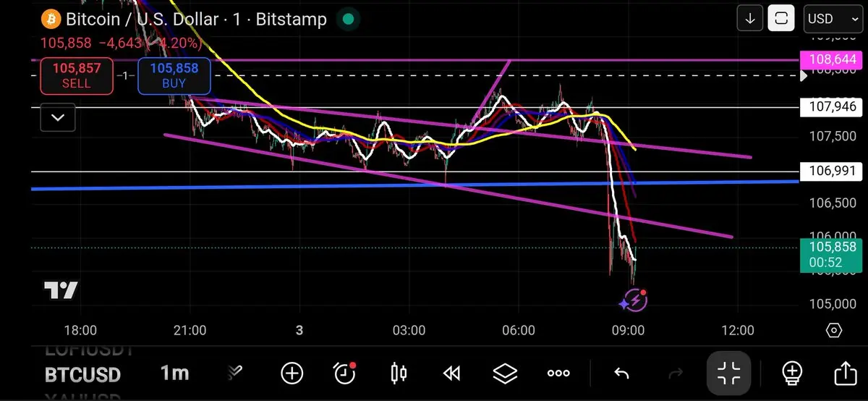Undo with the curved back arrow

621,373
